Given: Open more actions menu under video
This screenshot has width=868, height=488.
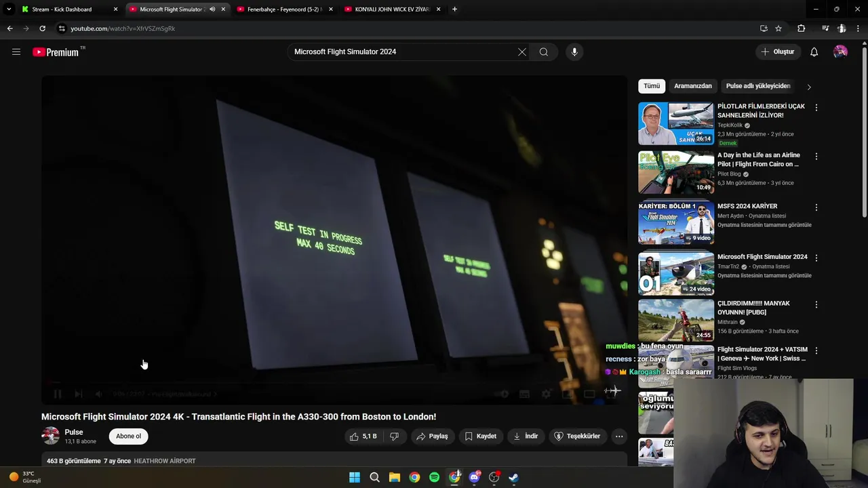Looking at the screenshot, I should [x=619, y=436].
